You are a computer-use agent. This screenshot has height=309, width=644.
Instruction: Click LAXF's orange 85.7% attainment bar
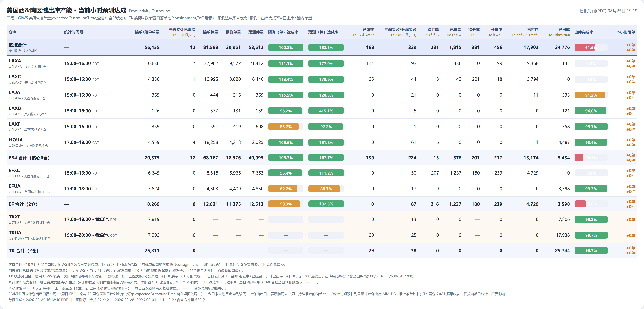(286, 127)
